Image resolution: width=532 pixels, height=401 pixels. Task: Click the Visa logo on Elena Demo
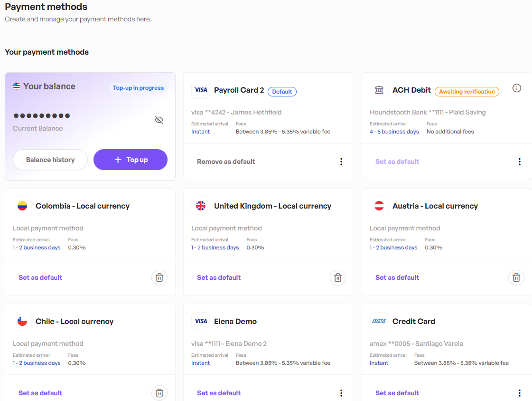coord(201,321)
